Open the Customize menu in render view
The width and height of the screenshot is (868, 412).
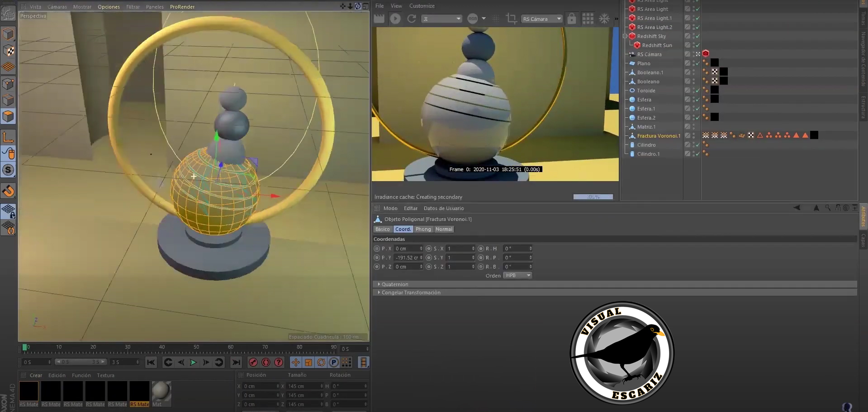pos(422,6)
